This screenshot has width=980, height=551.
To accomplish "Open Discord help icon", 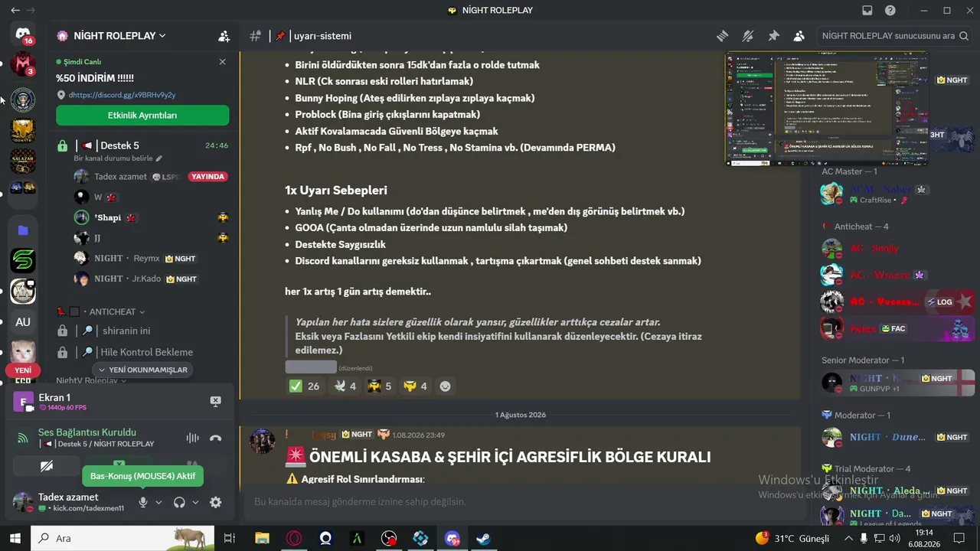I will 890,11.
